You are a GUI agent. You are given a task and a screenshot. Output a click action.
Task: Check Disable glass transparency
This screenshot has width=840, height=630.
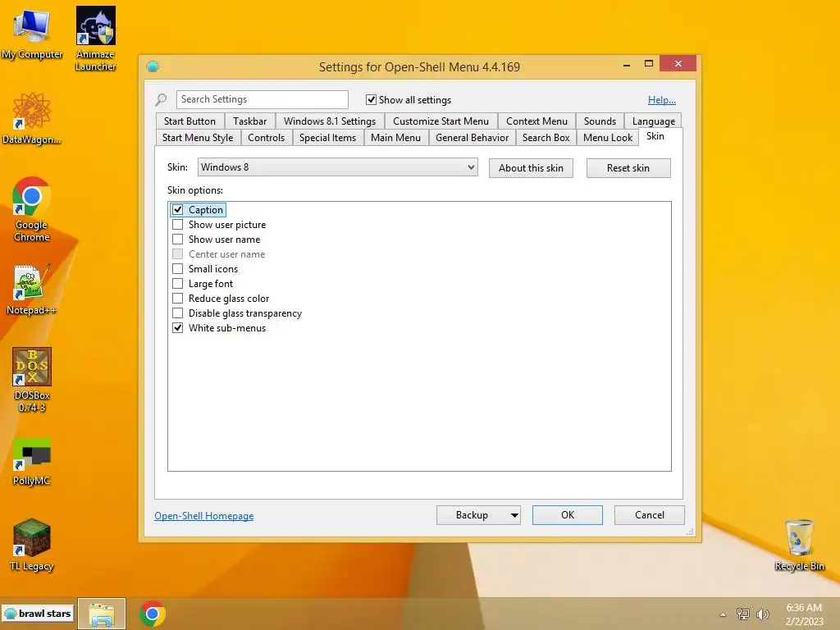(178, 313)
